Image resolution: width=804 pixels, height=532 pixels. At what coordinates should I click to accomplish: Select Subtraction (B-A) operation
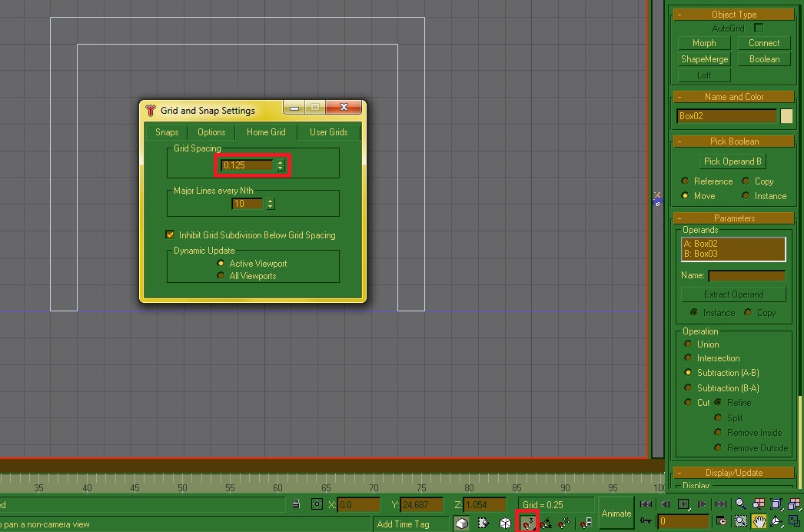tap(688, 387)
